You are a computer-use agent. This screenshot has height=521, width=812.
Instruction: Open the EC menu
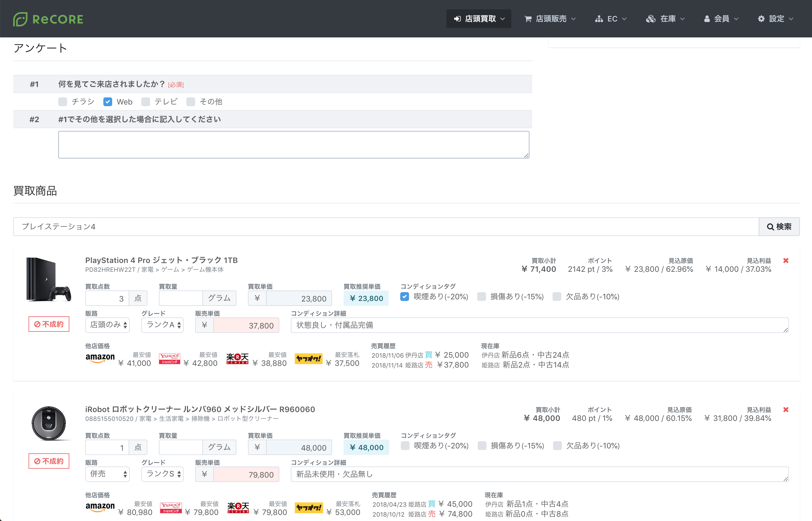click(x=611, y=19)
